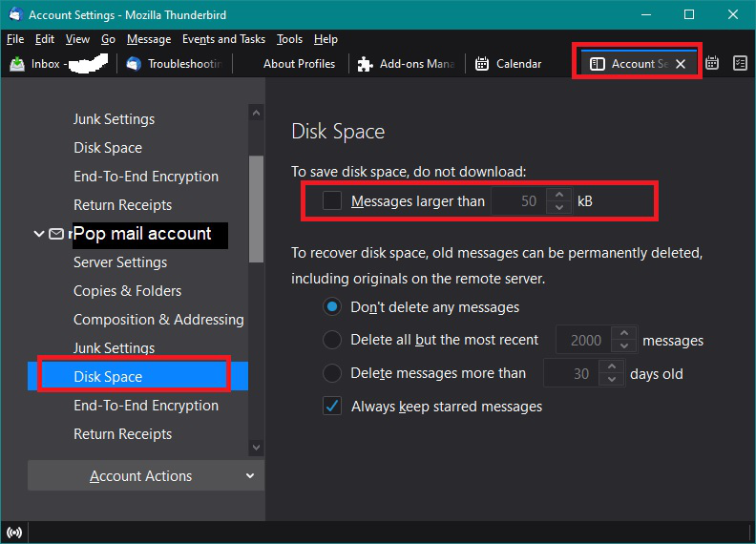Open the File menu
The image size is (756, 544).
pyautogui.click(x=15, y=39)
